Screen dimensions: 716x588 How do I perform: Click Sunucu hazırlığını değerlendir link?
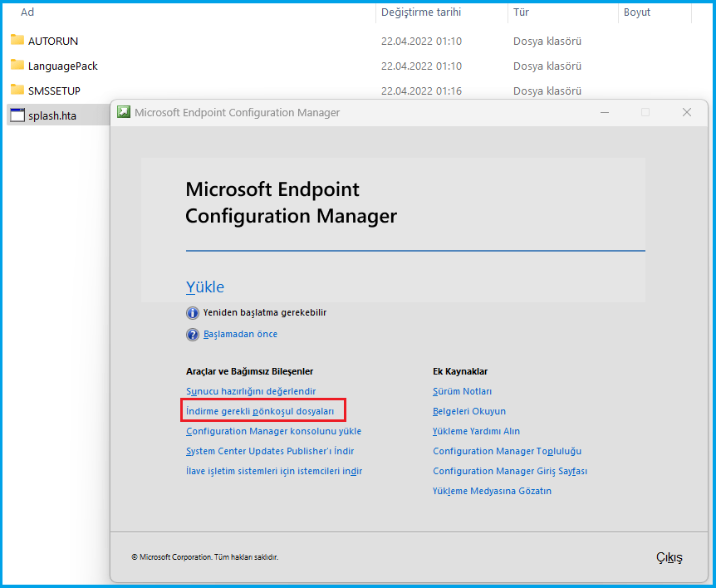tap(251, 391)
